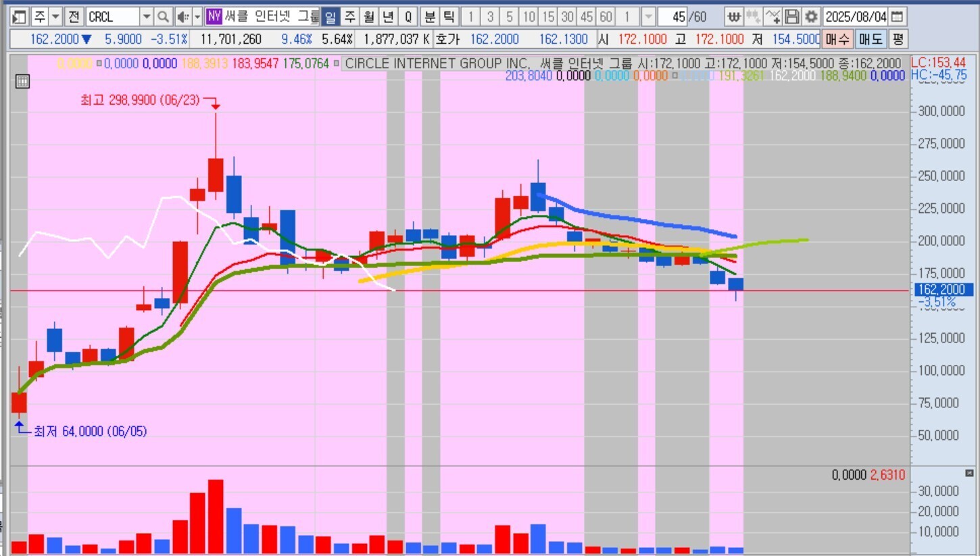Select the 30 interval button
This screenshot has width=980, height=556.
pos(568,17)
